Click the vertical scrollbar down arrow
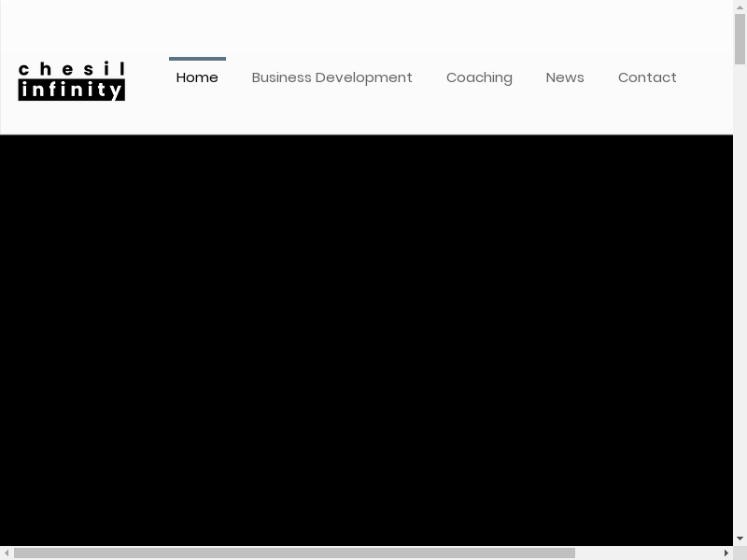747x560 pixels. pos(740,539)
